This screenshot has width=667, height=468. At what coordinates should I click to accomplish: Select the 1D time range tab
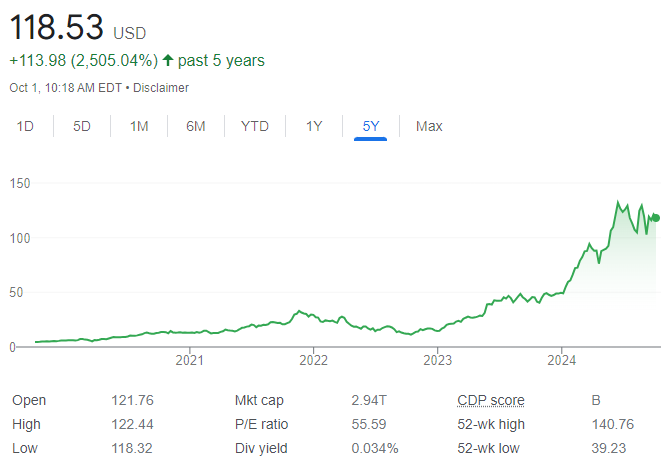(26, 126)
